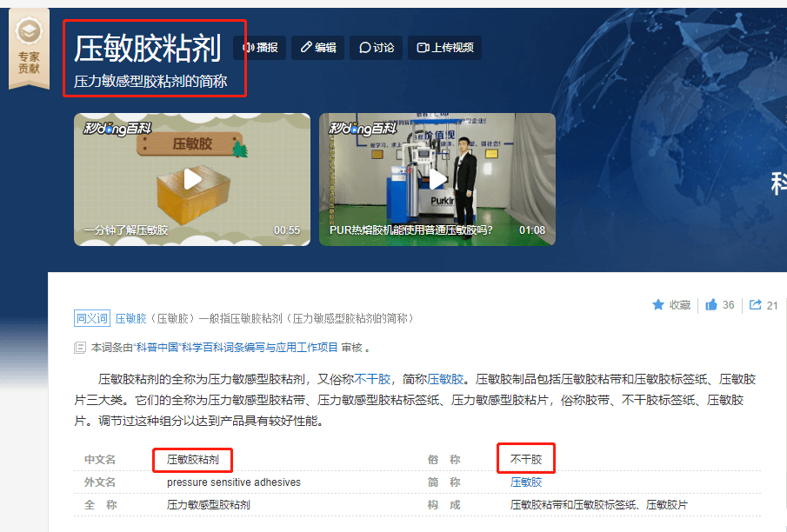Click the share icon showing 21
Screen dimensions: 787x532
756,305
